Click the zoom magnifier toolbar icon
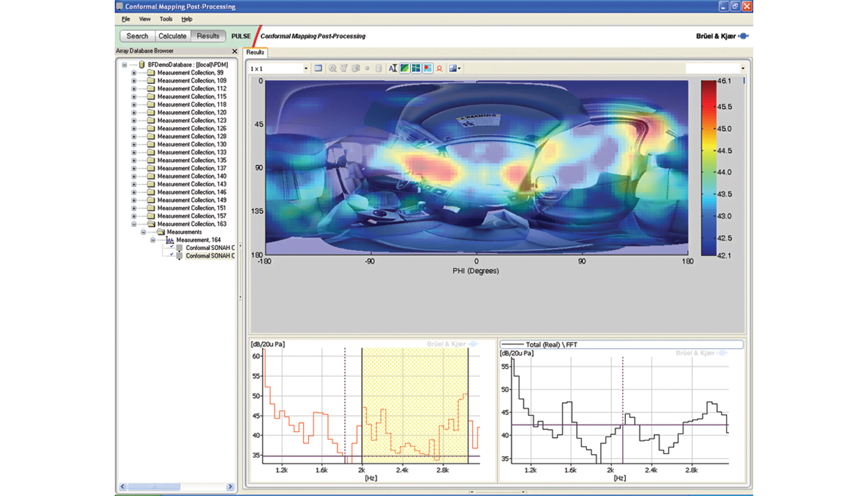 click(x=332, y=68)
